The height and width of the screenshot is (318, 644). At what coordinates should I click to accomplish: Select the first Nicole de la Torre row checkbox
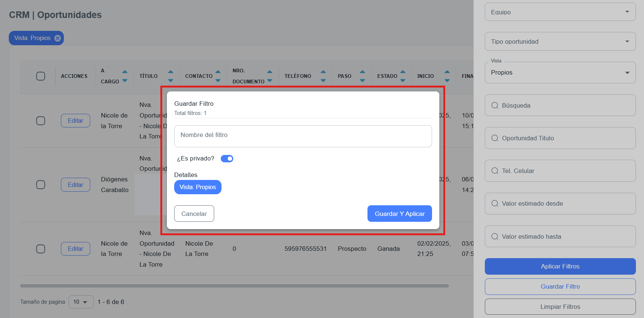pos(41,121)
